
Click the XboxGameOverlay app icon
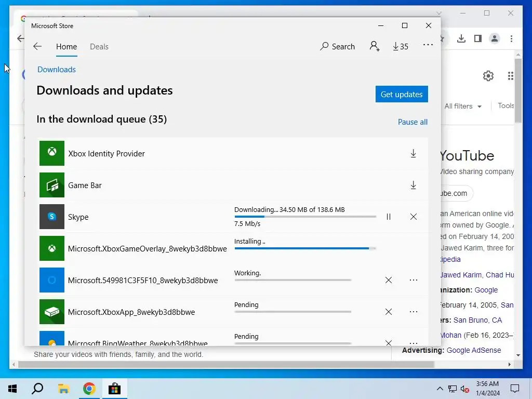click(52, 248)
